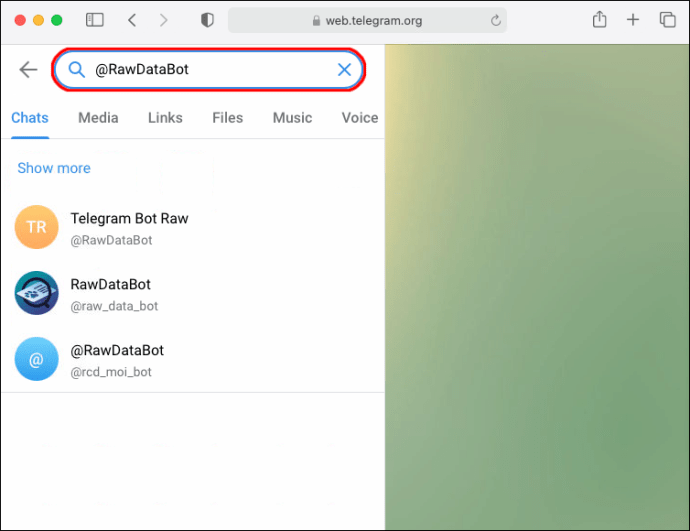
Task: Focus the @RawDataBot search field
Action: coord(209,70)
